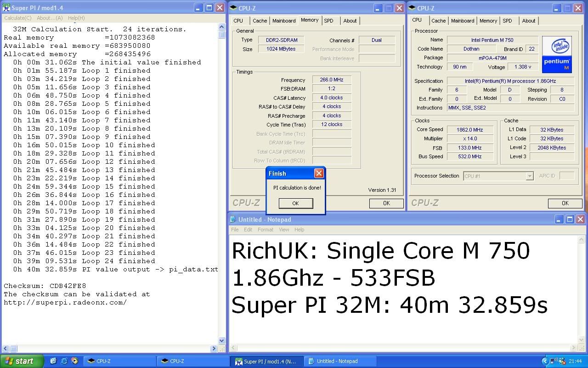The height and width of the screenshot is (368, 588).
Task: Click memory CPU-Z title bar chip icon
Action: 233,8
